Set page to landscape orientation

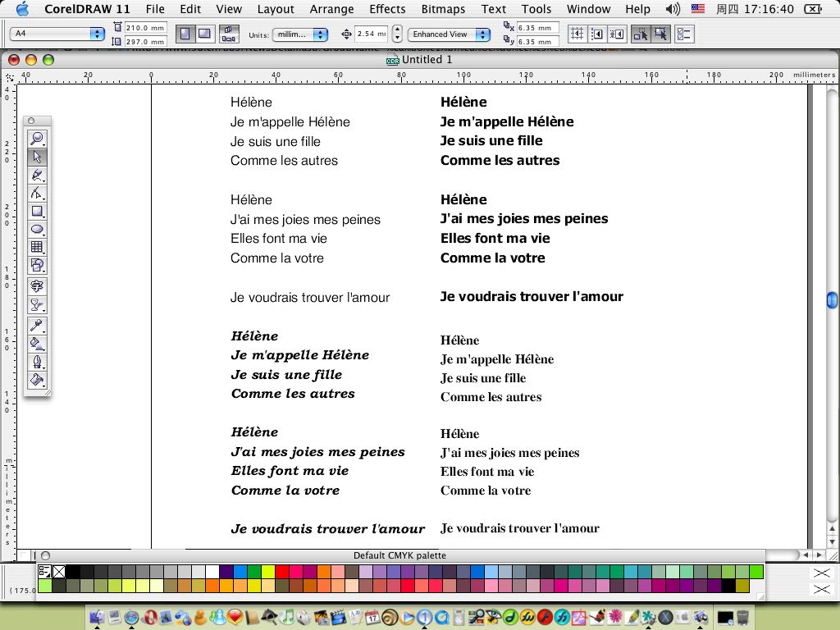coord(204,34)
